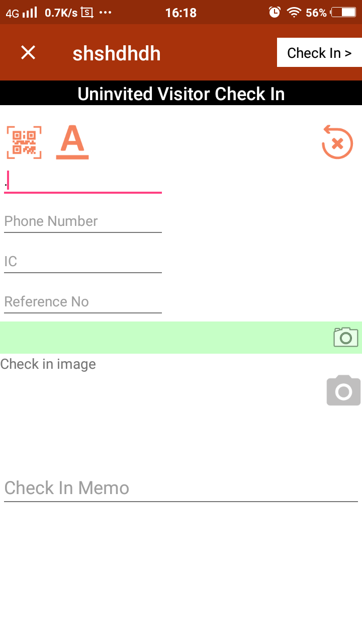This screenshot has height=644, width=362.
Task: Focus the Reference No field
Action: coord(83,302)
